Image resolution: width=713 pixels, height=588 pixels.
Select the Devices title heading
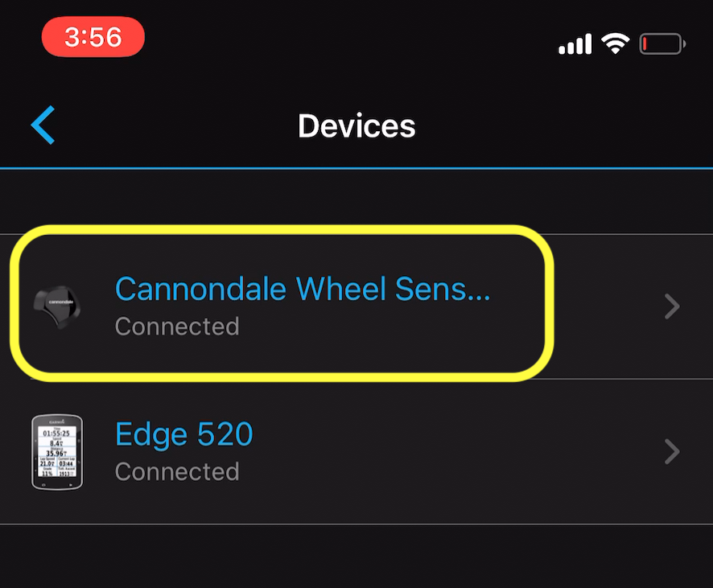356,125
